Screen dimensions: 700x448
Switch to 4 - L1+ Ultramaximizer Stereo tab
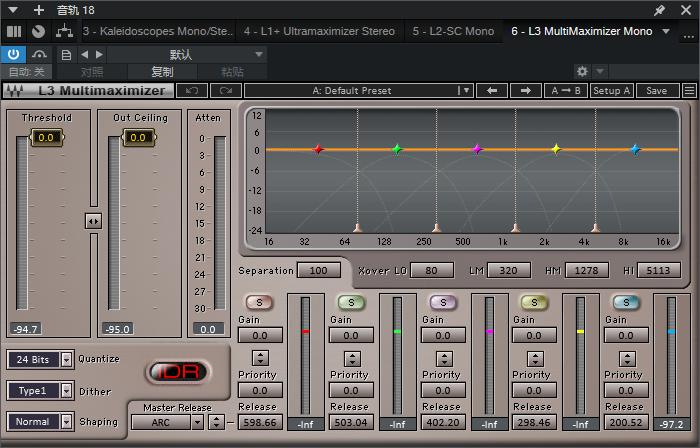(x=320, y=31)
